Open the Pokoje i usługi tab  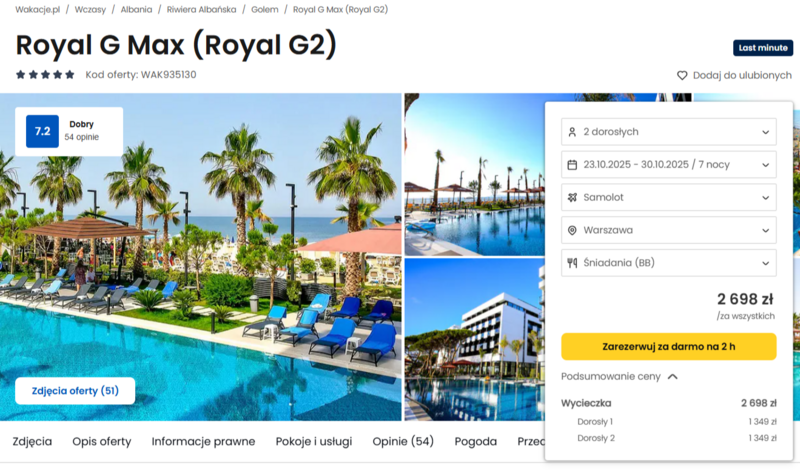(314, 441)
